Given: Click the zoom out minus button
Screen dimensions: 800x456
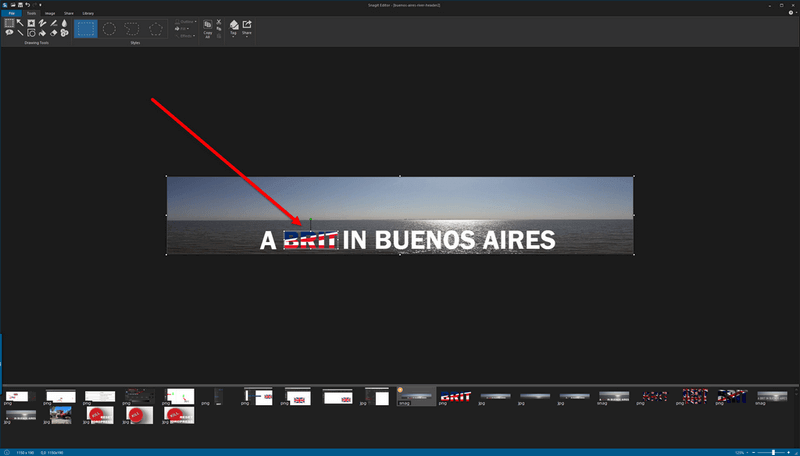Looking at the screenshot, I should (754, 452).
